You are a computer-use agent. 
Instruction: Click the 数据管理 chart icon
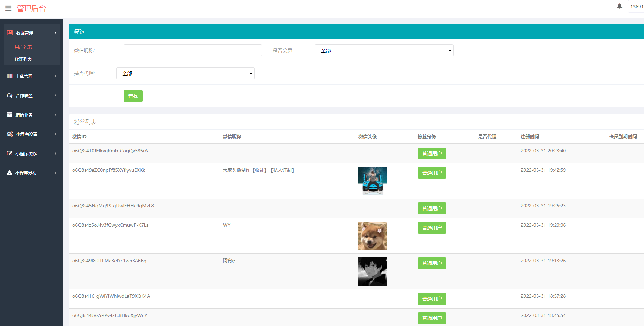click(10, 33)
